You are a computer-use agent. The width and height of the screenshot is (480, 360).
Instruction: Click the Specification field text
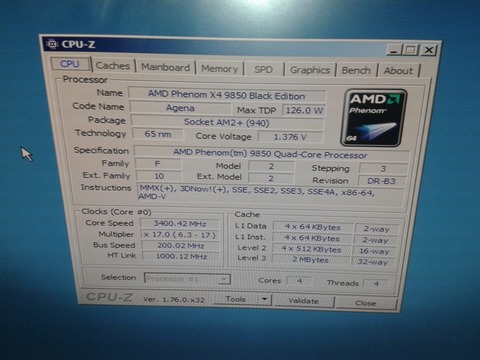click(x=271, y=154)
